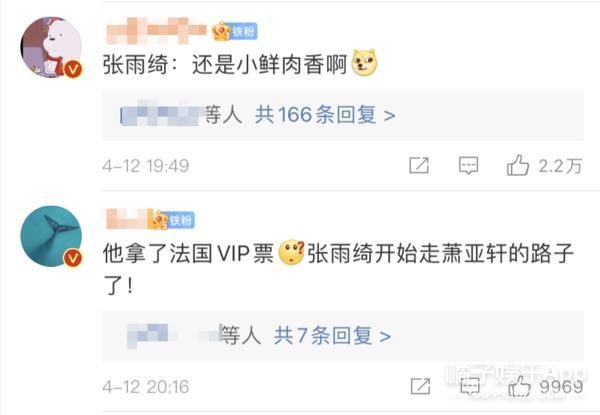
Task: Tap the reply icon on the 20:16 comment
Action: point(470,386)
